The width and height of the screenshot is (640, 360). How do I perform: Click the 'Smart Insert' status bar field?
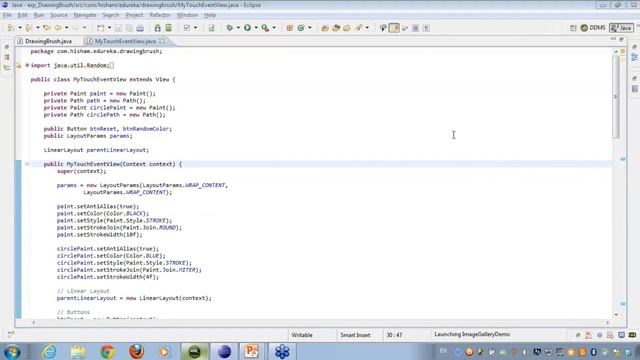[356, 335]
